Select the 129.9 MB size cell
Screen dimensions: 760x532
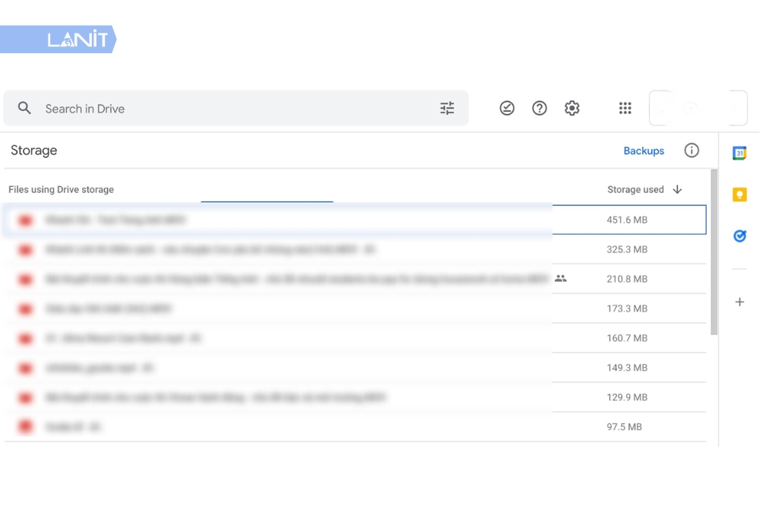point(627,397)
